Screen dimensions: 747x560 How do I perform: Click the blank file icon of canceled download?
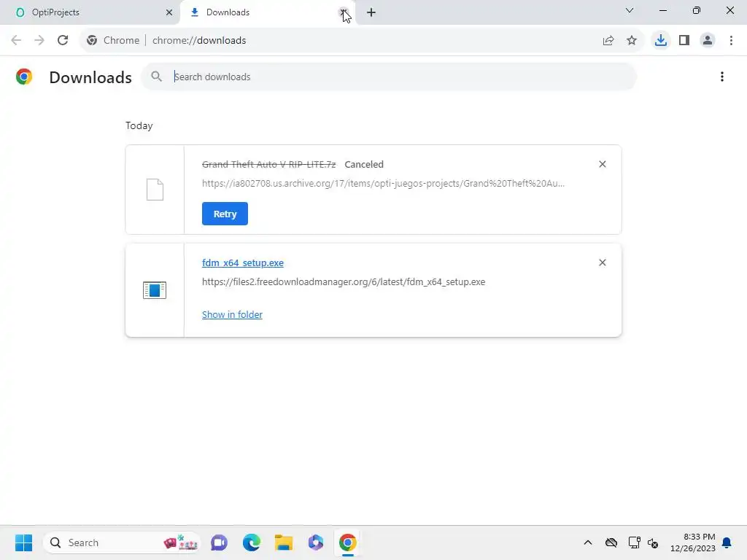(155, 190)
